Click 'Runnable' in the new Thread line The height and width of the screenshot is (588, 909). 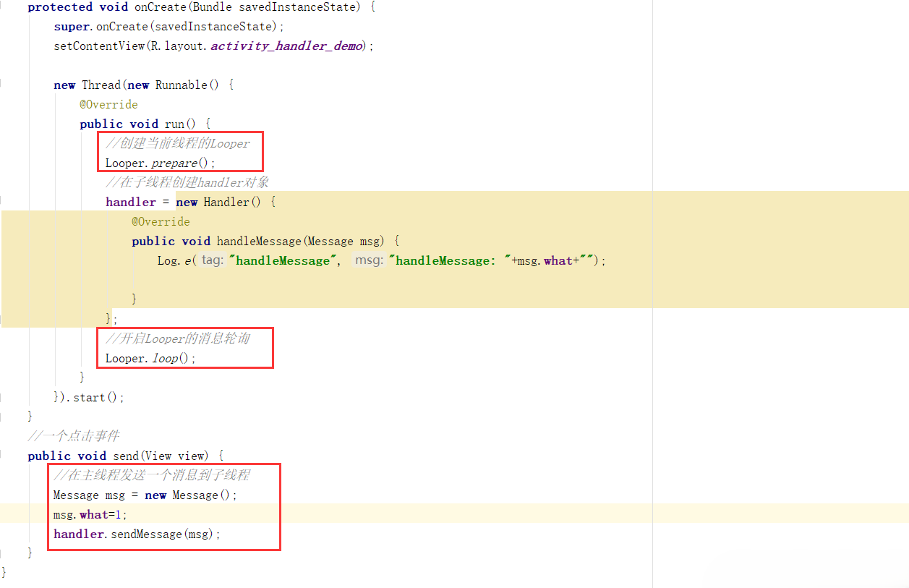coord(182,85)
